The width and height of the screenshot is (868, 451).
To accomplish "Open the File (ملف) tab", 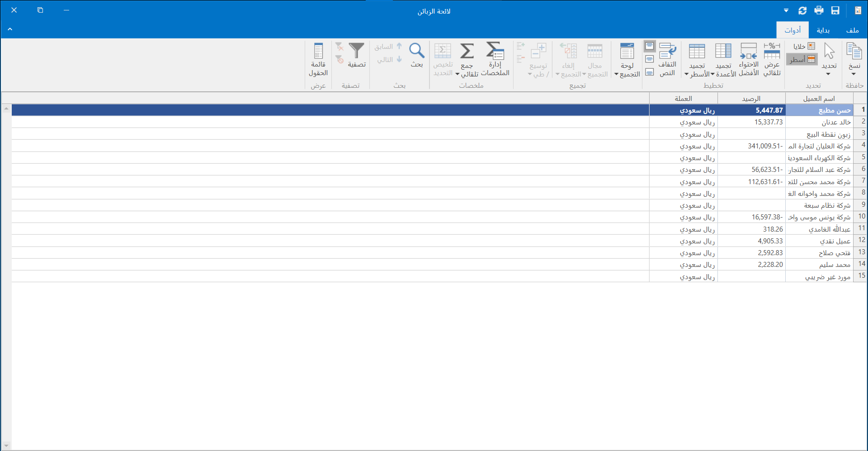I will point(852,30).
